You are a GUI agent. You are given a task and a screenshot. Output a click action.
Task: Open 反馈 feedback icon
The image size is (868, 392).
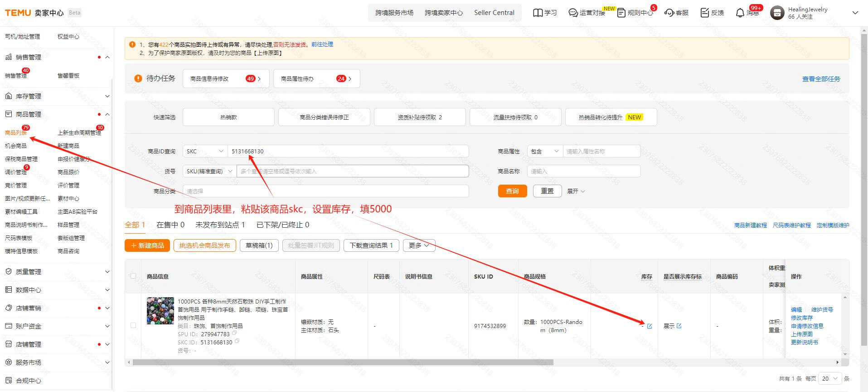(704, 13)
